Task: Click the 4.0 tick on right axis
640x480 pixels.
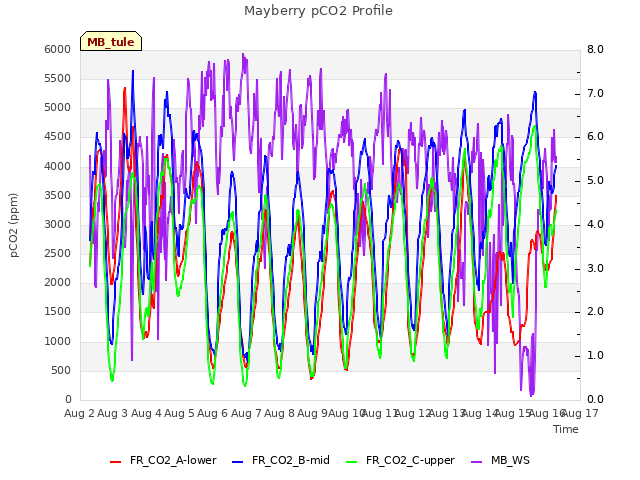Action: pos(595,224)
